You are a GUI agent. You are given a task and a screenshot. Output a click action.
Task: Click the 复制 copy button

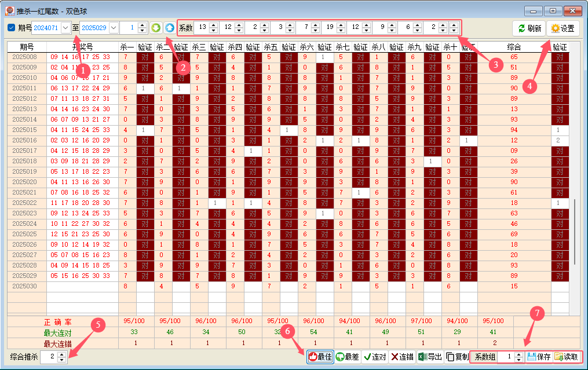click(457, 357)
